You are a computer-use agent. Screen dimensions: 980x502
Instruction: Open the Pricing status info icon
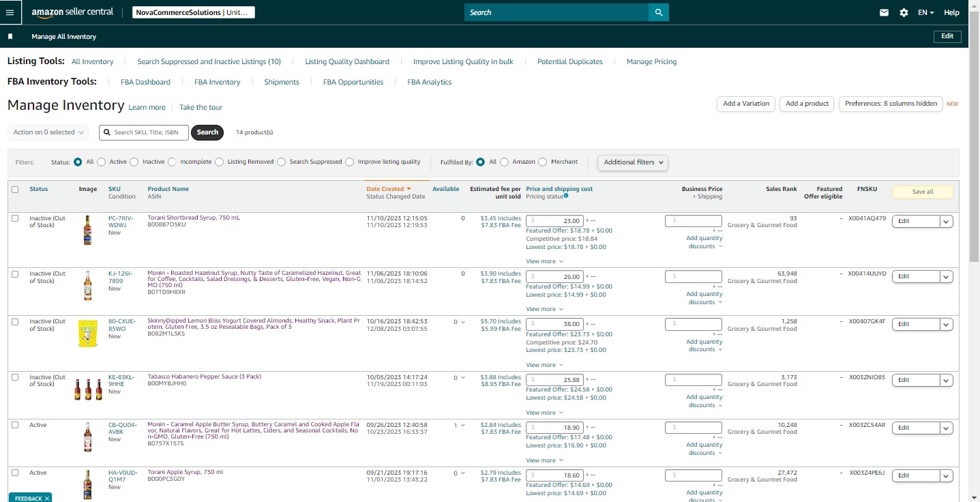pyautogui.click(x=566, y=196)
